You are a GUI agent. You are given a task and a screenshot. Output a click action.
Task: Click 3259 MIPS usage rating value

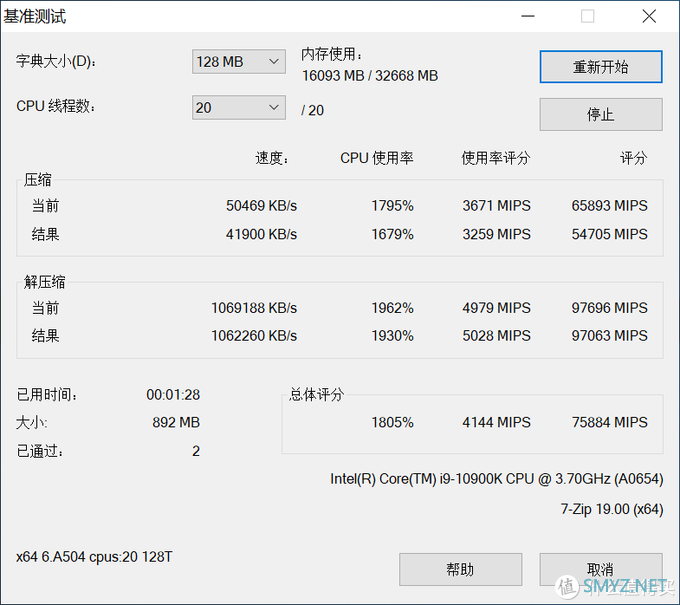[497, 234]
